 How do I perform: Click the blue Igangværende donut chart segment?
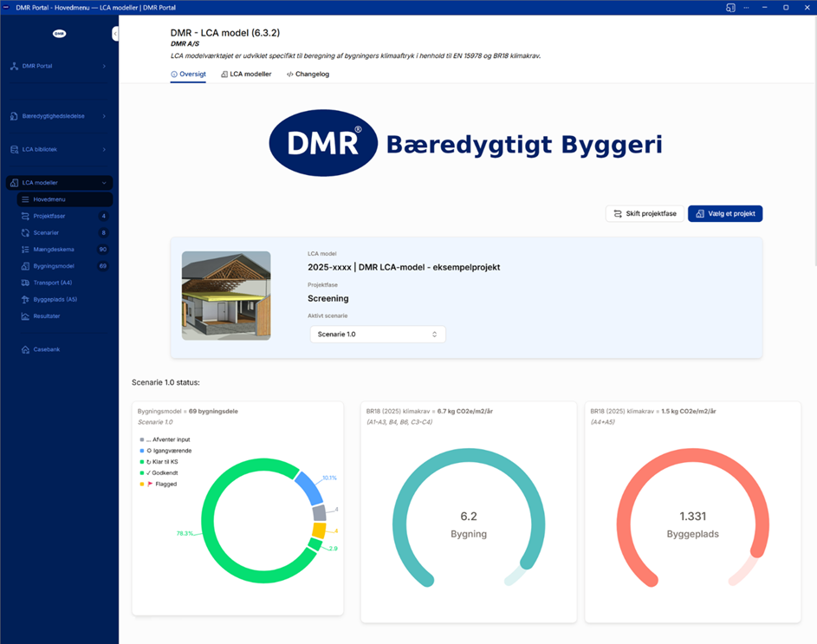[308, 489]
